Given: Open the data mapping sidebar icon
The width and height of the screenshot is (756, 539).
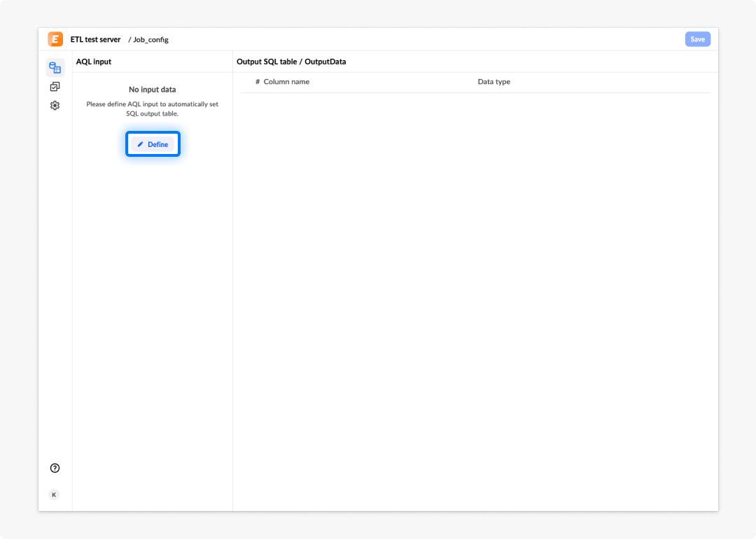Looking at the screenshot, I should 55,67.
